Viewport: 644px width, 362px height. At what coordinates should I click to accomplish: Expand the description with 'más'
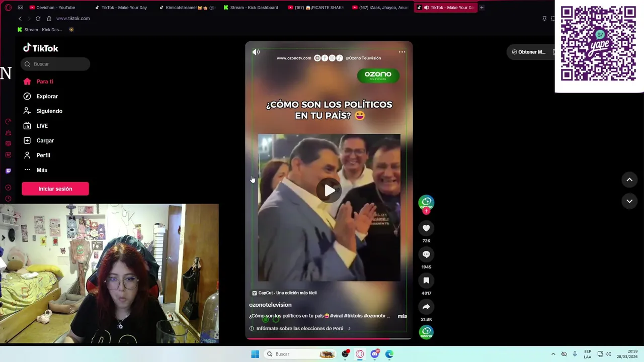tap(403, 316)
